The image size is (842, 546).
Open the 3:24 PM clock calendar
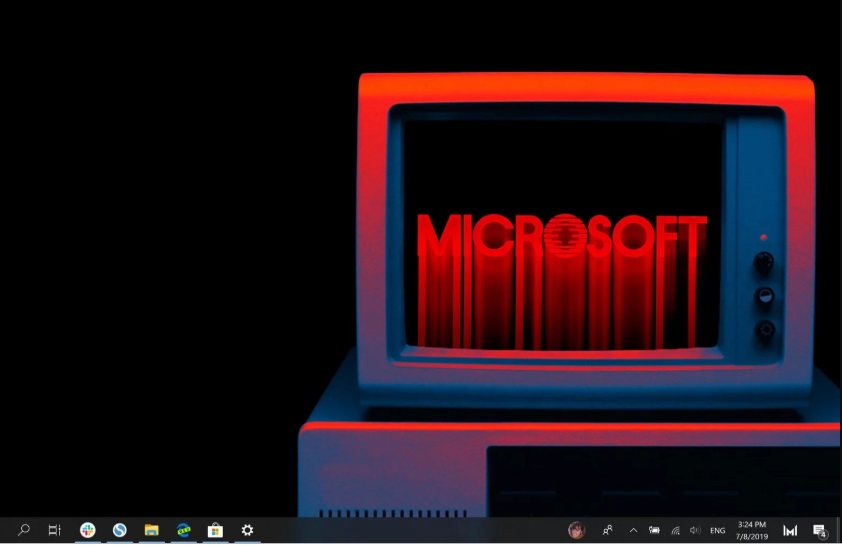[752, 530]
